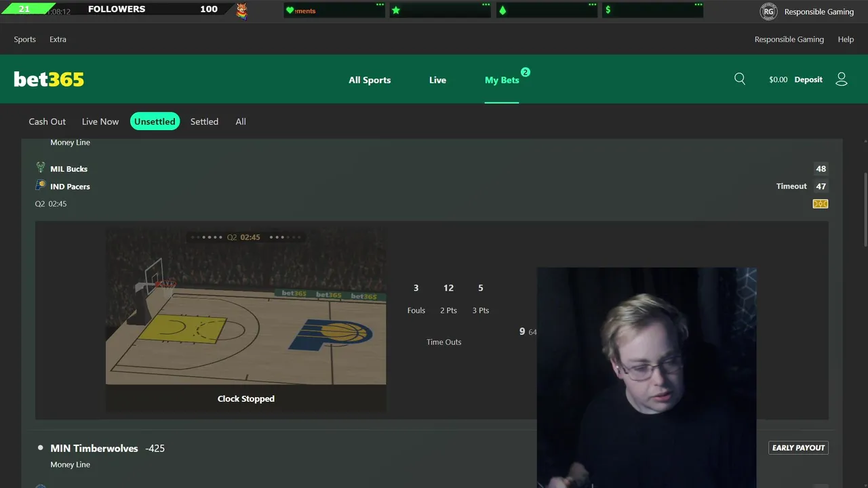Click the green heart overlay icon
This screenshot has width=868, height=488.
(290, 10)
